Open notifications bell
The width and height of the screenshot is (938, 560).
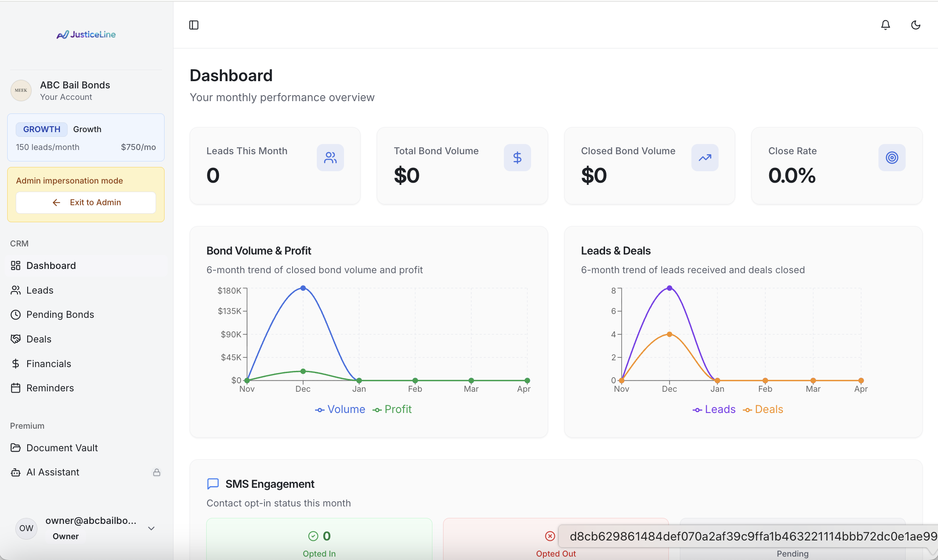point(885,25)
